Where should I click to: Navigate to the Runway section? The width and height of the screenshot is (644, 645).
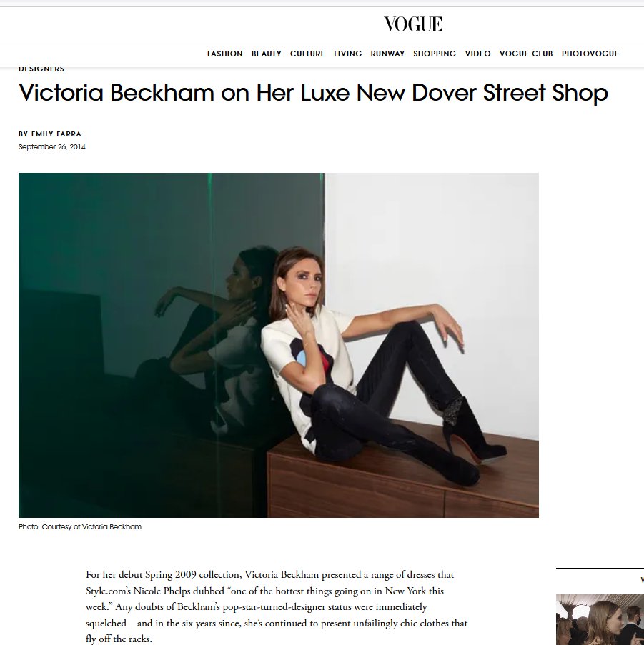coord(387,54)
